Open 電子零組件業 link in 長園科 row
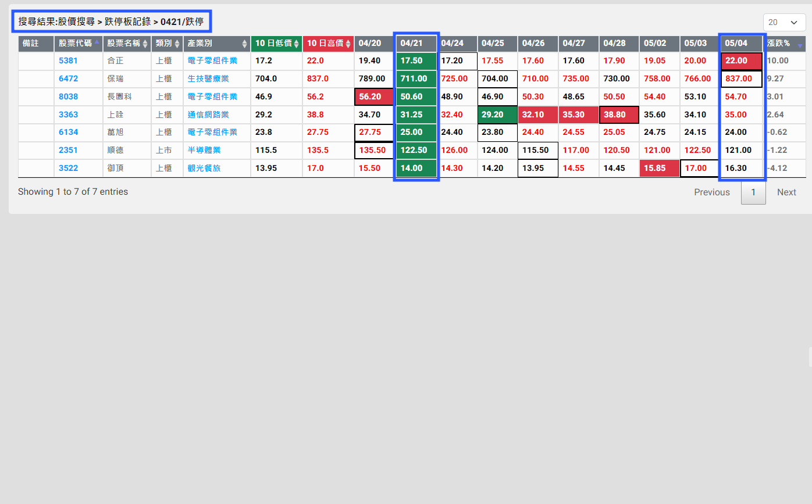The image size is (812, 504). click(x=212, y=96)
